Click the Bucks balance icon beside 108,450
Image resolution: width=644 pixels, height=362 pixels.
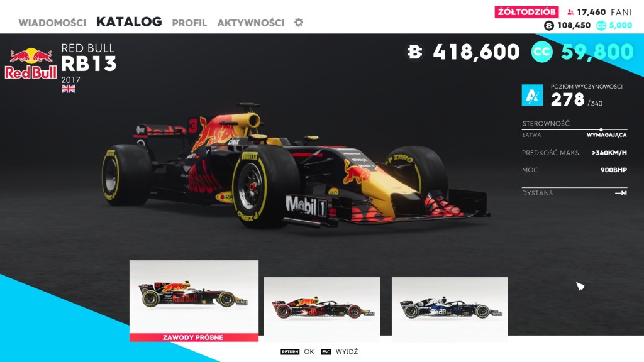pyautogui.click(x=548, y=25)
